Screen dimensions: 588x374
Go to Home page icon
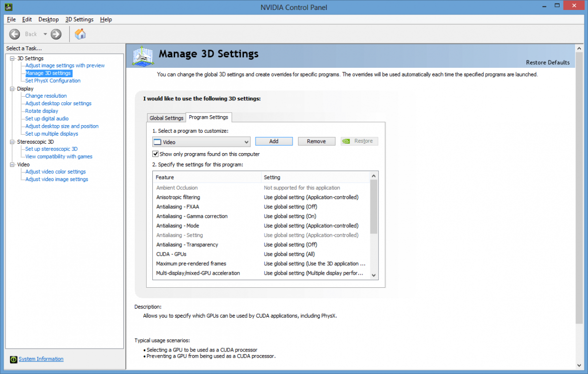coord(80,34)
